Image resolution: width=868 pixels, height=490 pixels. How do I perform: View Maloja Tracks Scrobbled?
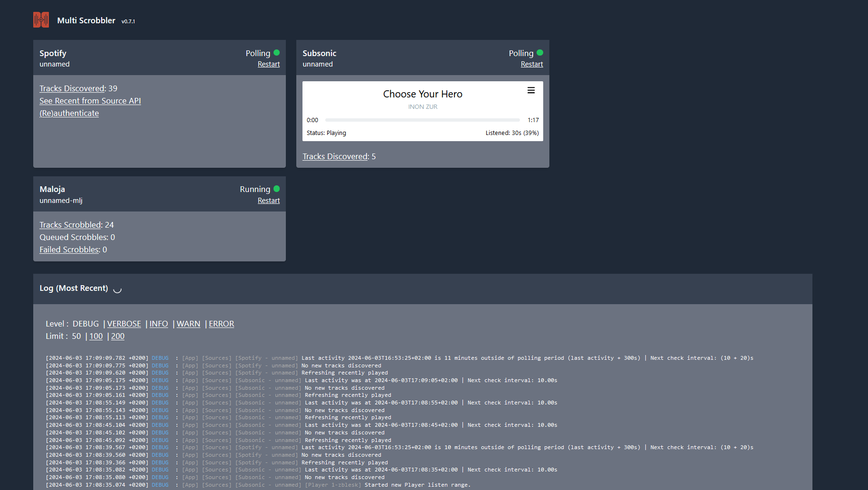pos(70,225)
